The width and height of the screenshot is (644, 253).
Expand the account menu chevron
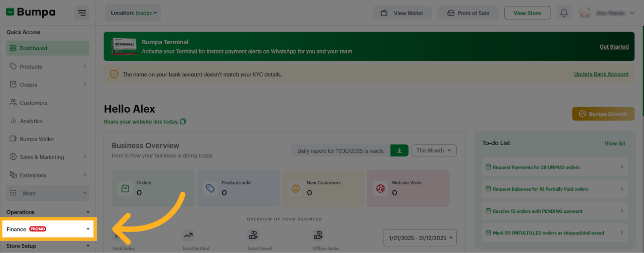(x=632, y=13)
